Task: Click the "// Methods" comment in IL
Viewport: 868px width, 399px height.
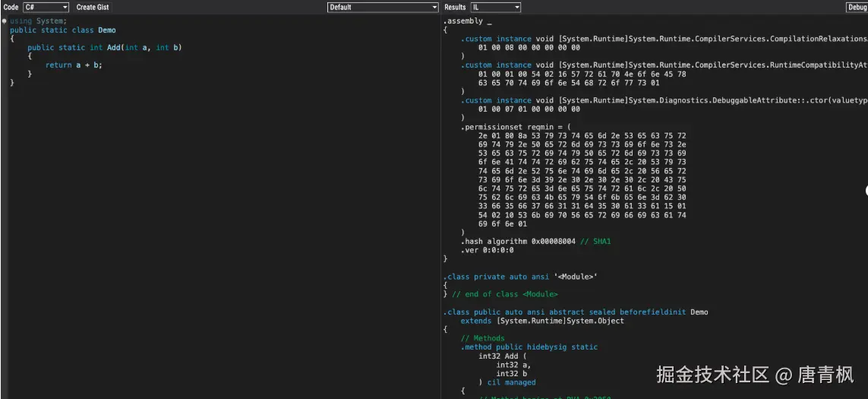Action: tap(482, 338)
